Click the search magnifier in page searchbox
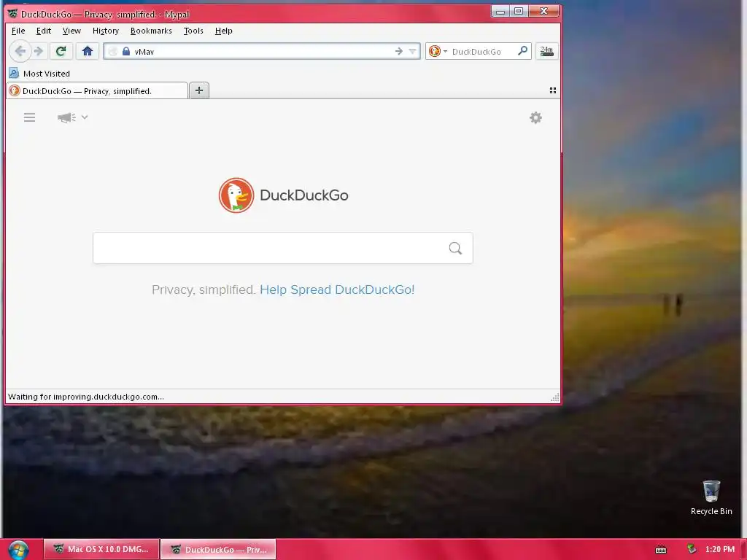The image size is (747, 560). [x=455, y=248]
